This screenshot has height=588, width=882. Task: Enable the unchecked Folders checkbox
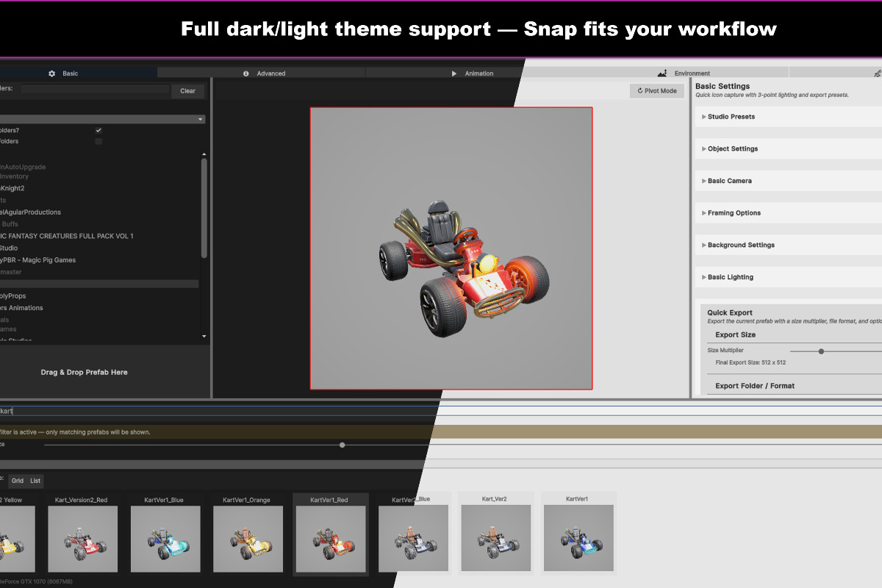(x=98, y=141)
